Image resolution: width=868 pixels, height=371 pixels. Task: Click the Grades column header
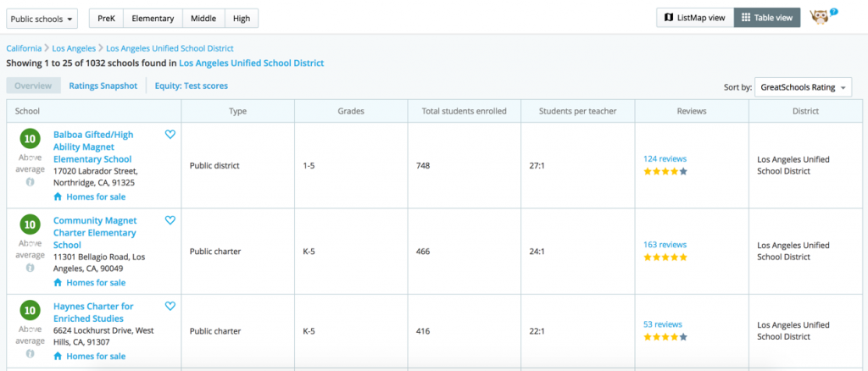coord(352,111)
